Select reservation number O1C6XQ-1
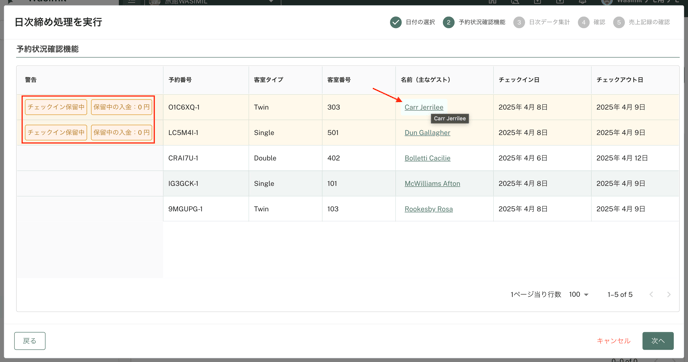Viewport: 688px width, 362px height. tap(184, 107)
